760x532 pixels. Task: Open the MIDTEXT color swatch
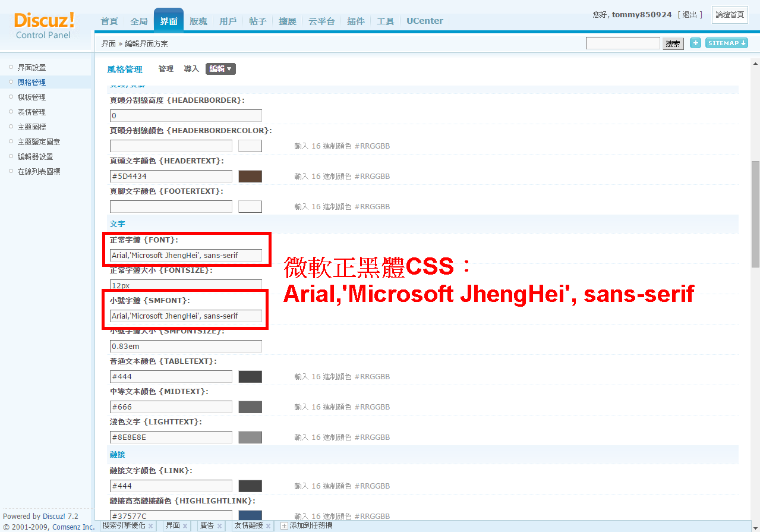click(x=250, y=407)
